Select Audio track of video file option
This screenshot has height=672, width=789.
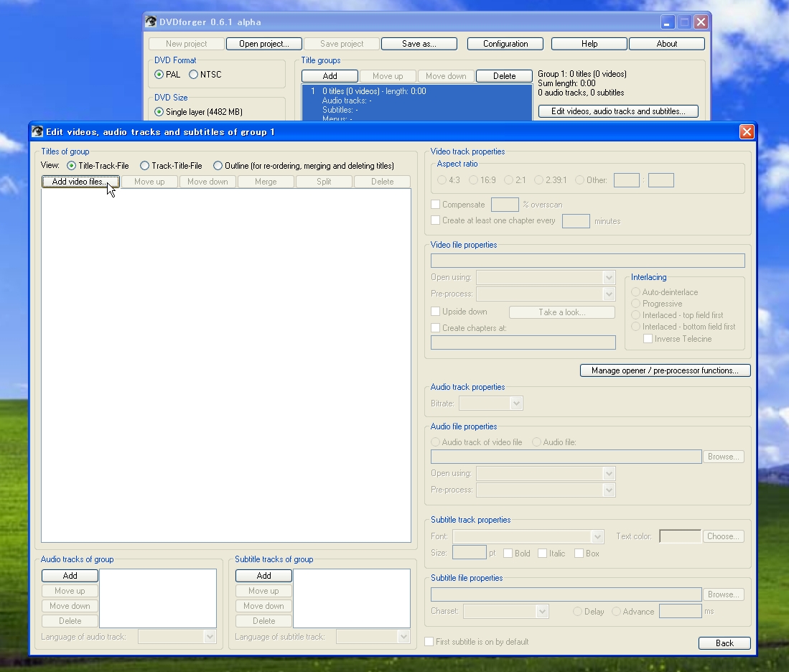(x=436, y=442)
